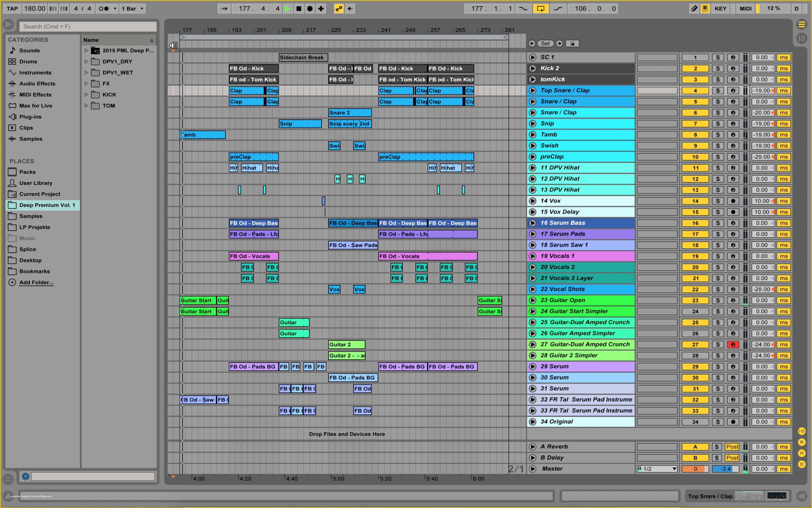Click the Post button on A Reverb

tap(732, 447)
